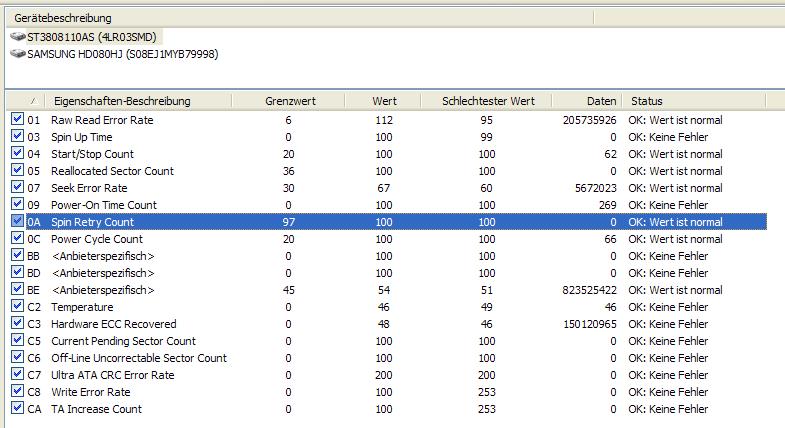This screenshot has height=428, width=785.
Task: Sort by the Daten column header
Action: (587, 101)
